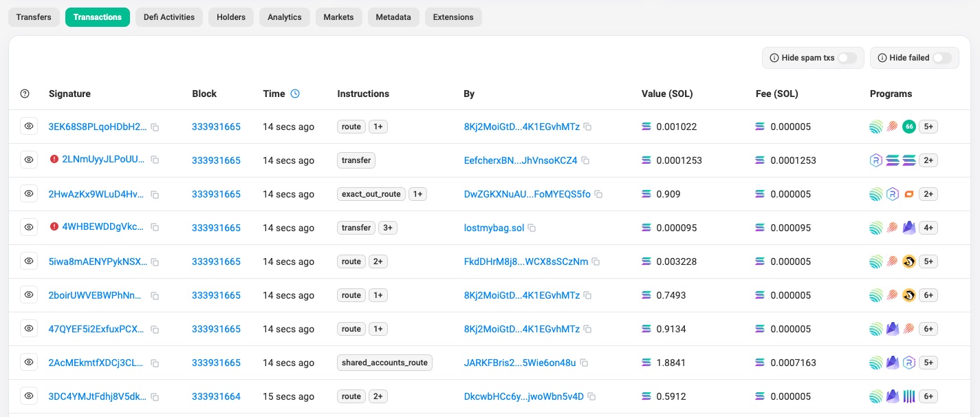Click the shared_accounts_route instruction tag
Image resolution: width=980 pixels, height=417 pixels.
[385, 363]
